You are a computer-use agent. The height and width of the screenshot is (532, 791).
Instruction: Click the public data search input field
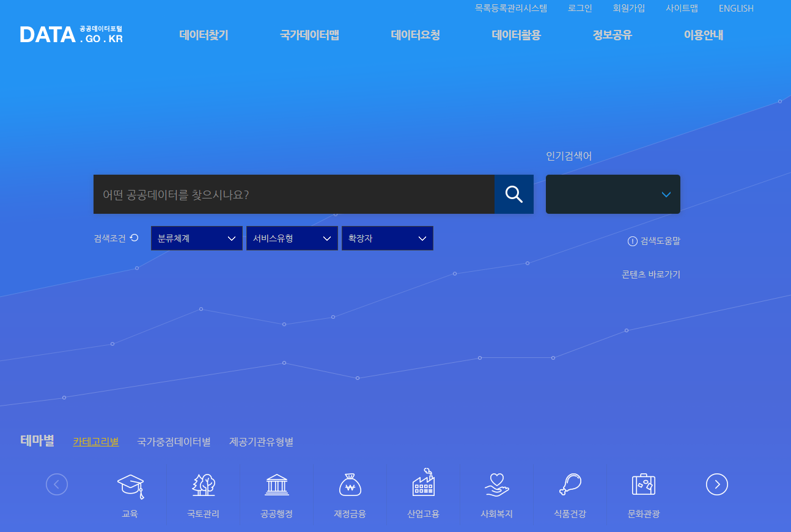point(294,194)
